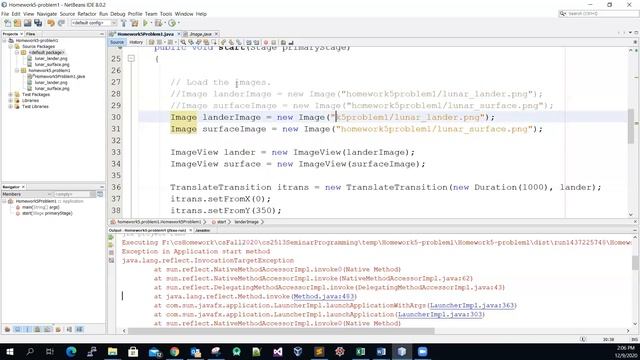Click the Zoom app icon in taskbar
Screen dimensions: 640x360
pyautogui.click(x=422, y=351)
